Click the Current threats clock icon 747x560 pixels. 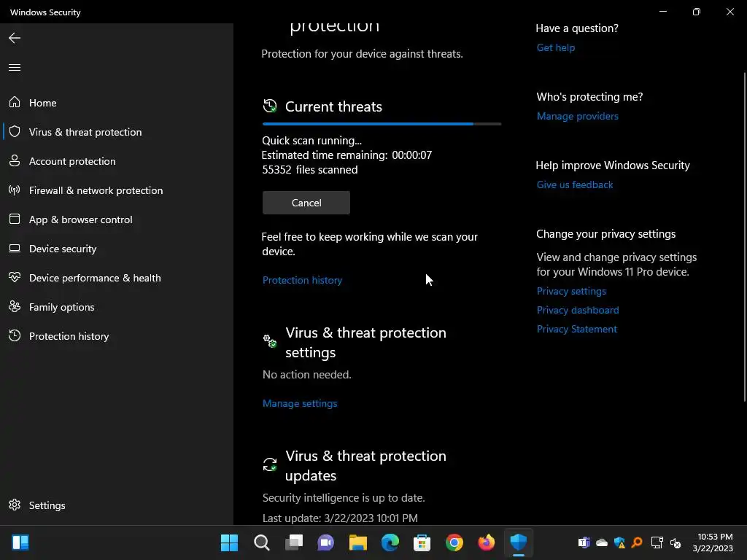[x=270, y=106]
